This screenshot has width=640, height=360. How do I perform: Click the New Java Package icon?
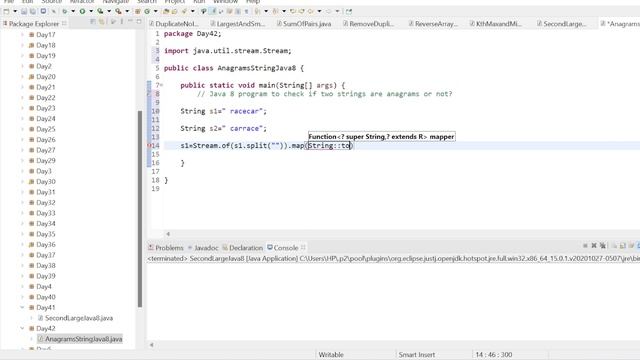pos(138,11)
